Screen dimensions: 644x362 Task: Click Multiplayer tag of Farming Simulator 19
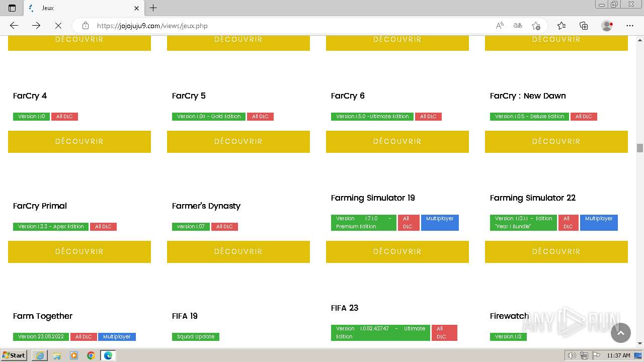coord(440,223)
